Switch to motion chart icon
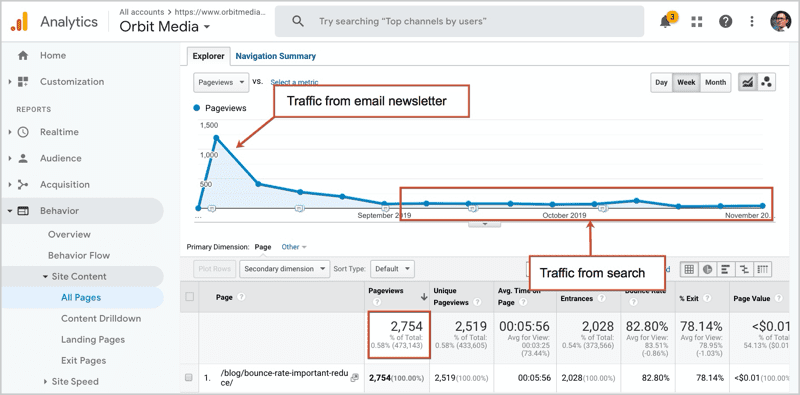This screenshot has width=800, height=395. (766, 82)
